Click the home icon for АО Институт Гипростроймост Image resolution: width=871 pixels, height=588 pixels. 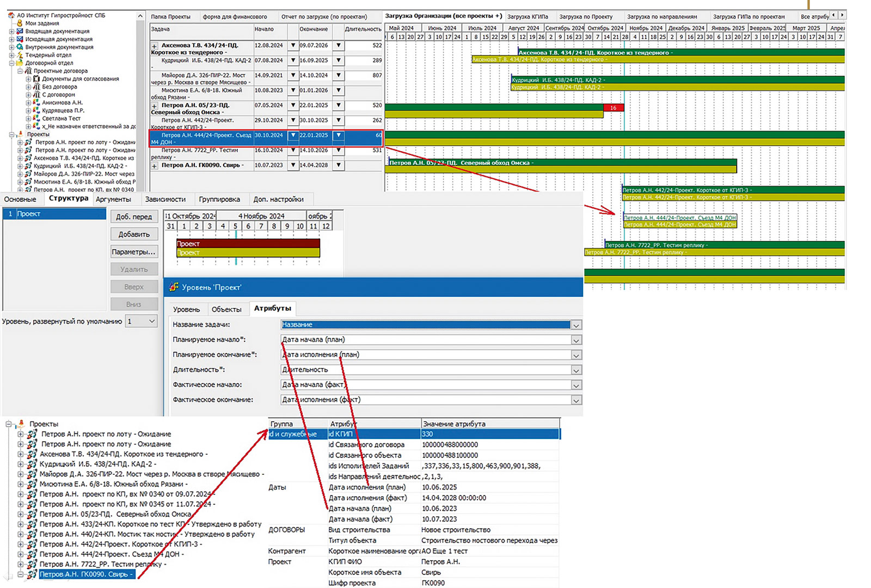pyautogui.click(x=11, y=15)
